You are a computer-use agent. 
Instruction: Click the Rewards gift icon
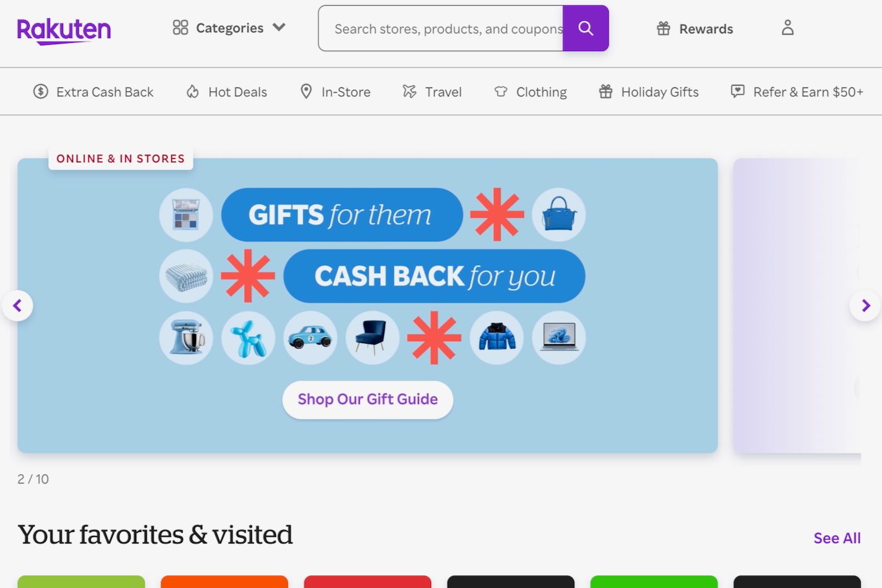point(663,28)
